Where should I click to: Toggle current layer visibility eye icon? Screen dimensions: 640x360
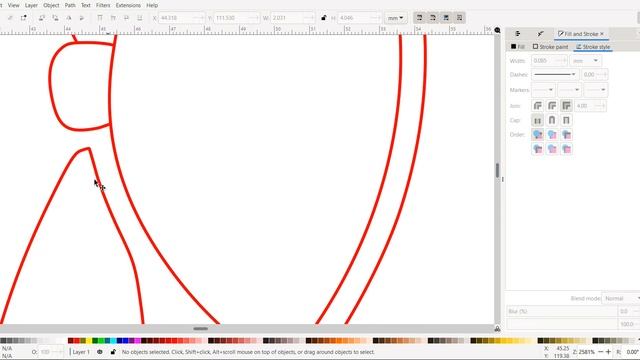(x=100, y=352)
